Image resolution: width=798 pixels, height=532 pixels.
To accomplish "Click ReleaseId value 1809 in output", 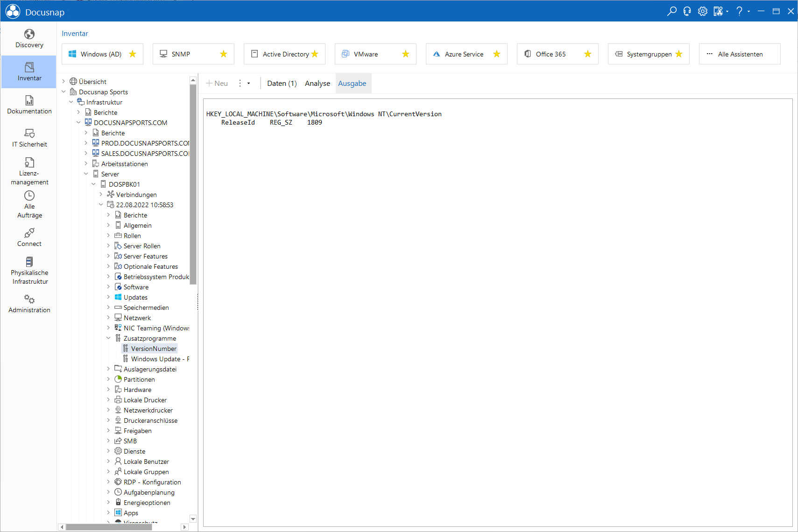I will point(315,122).
